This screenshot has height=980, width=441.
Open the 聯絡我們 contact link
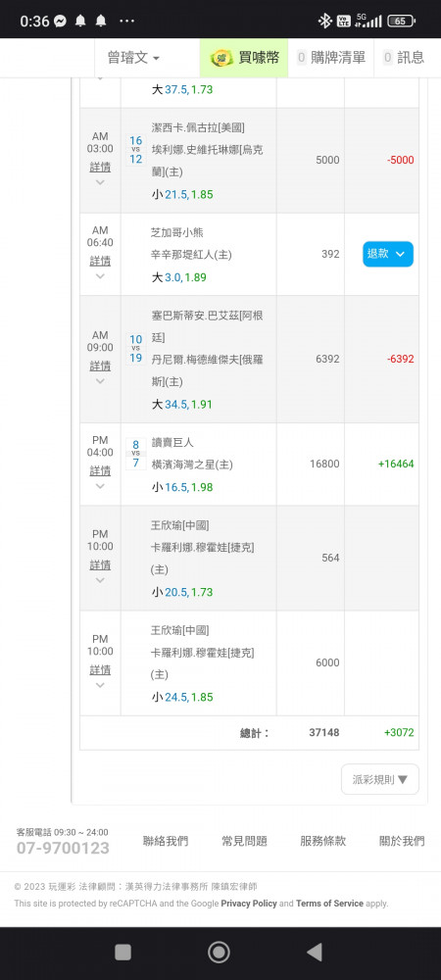pos(166,841)
